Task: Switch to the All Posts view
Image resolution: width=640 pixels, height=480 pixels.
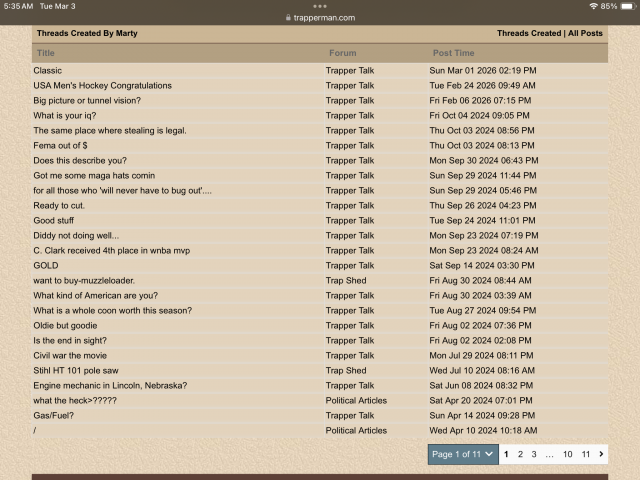Action: 585,33
